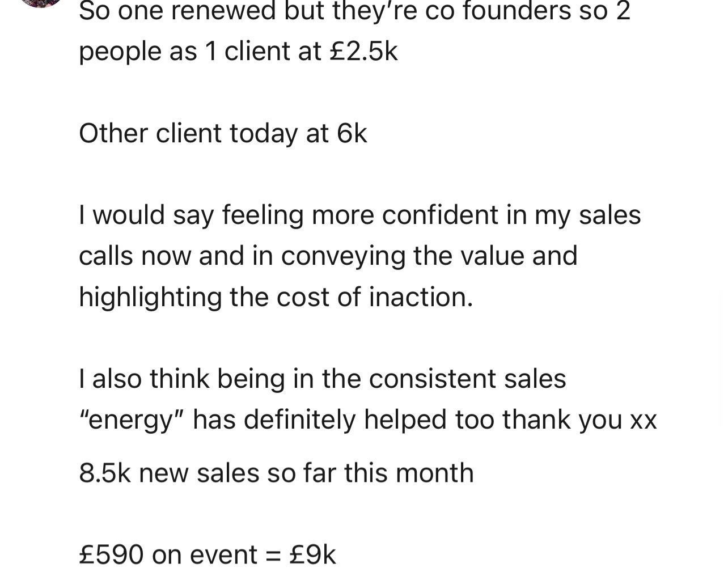728x576 pixels.
Task: Select the '£2.5k' amount in the message
Action: tap(363, 52)
